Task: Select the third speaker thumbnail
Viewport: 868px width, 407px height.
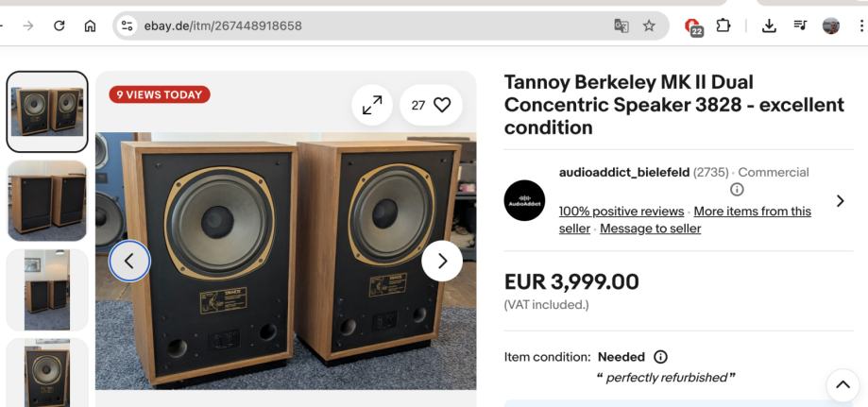Action: coord(47,289)
